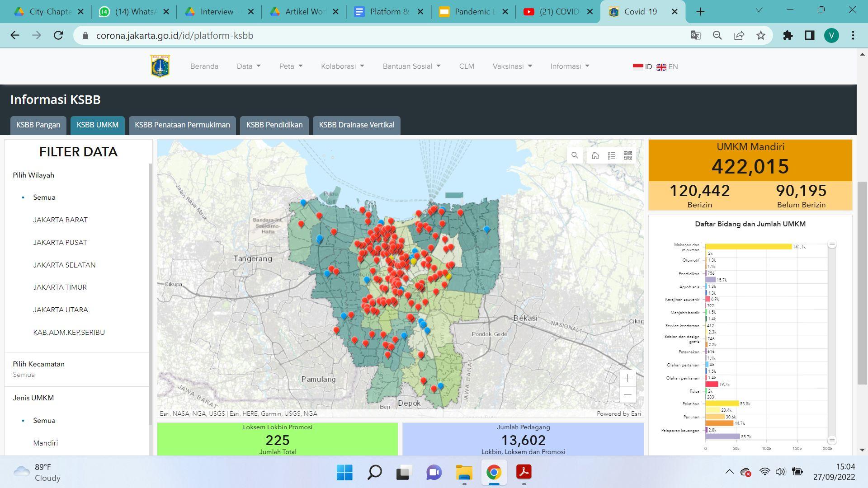This screenshot has width=868, height=488.
Task: Open the map legend list icon
Action: (612, 155)
